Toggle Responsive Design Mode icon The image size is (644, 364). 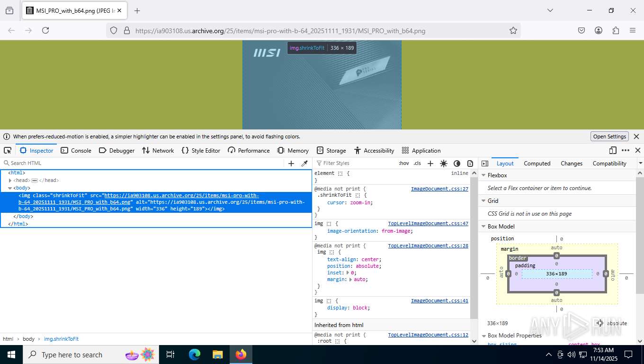(x=613, y=150)
